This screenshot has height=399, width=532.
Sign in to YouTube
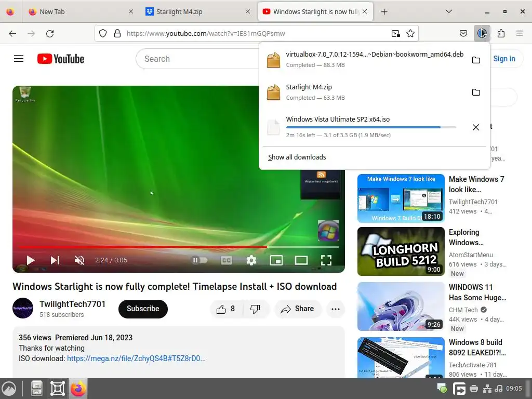[504, 59]
